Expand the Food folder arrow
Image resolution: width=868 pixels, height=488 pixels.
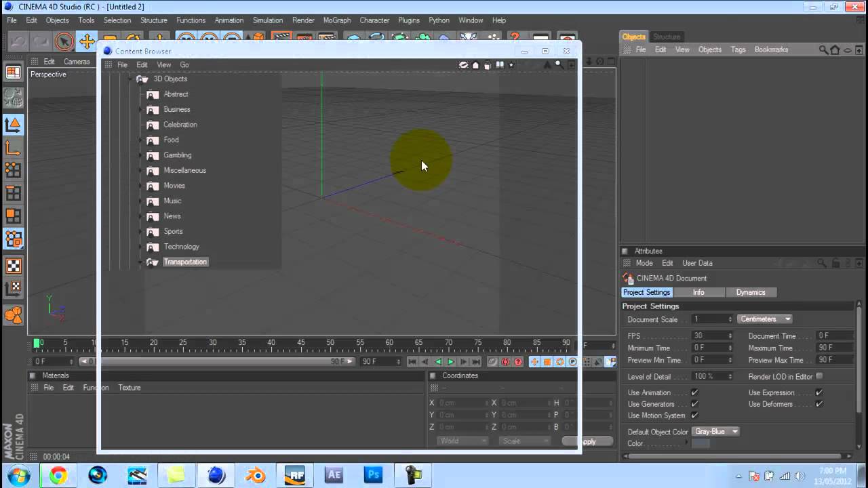click(x=141, y=140)
